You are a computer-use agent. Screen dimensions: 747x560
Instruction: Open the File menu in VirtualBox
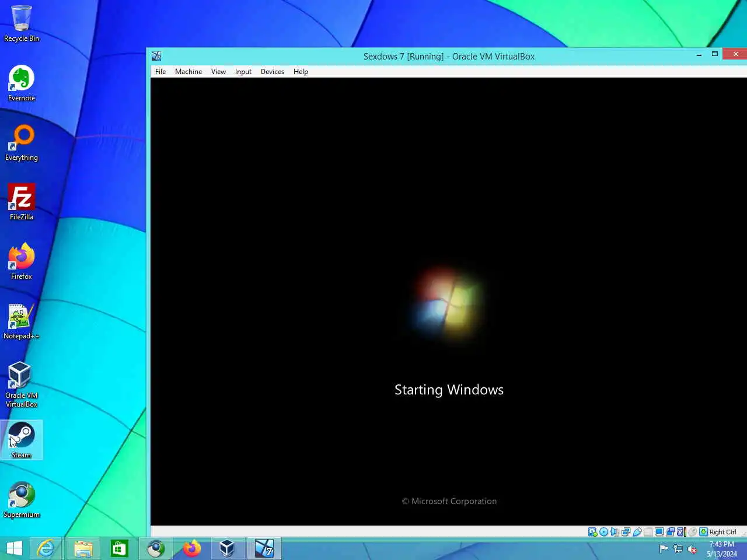click(x=160, y=72)
